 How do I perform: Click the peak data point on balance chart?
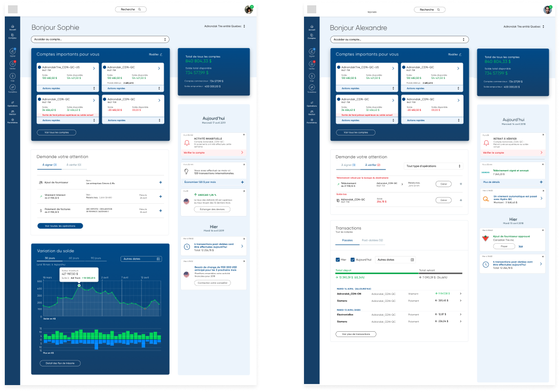(x=79, y=286)
